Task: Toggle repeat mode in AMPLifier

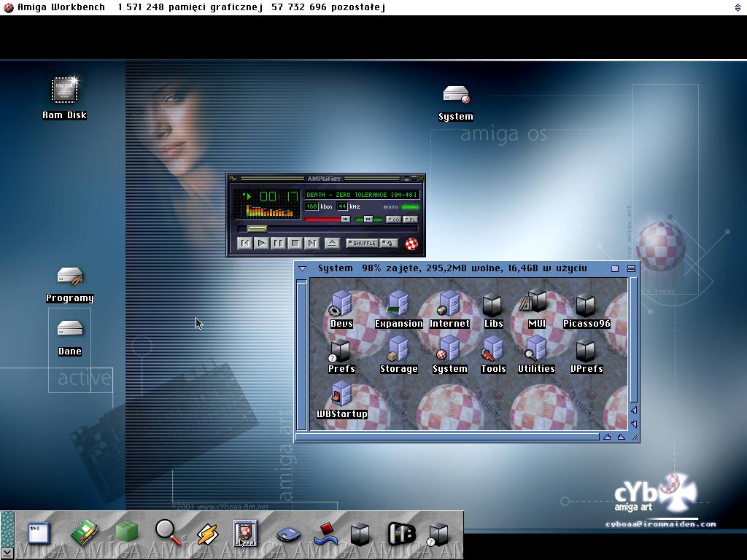Action: tap(389, 244)
